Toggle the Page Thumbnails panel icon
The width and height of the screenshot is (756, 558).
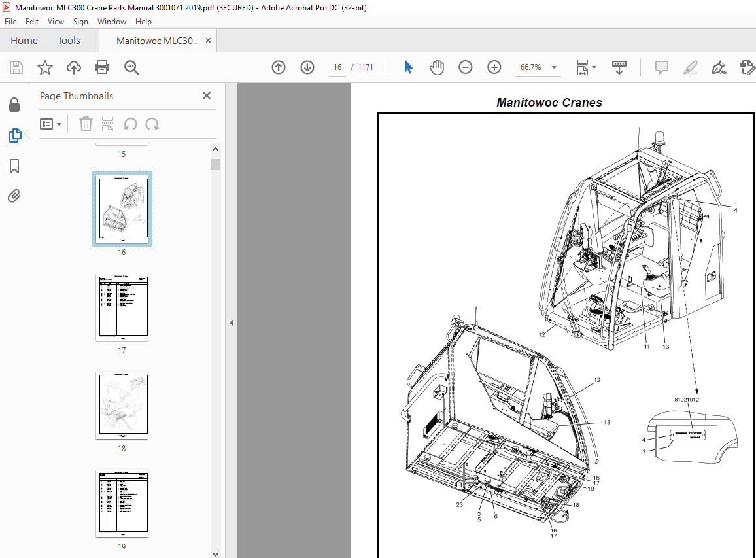[x=15, y=135]
